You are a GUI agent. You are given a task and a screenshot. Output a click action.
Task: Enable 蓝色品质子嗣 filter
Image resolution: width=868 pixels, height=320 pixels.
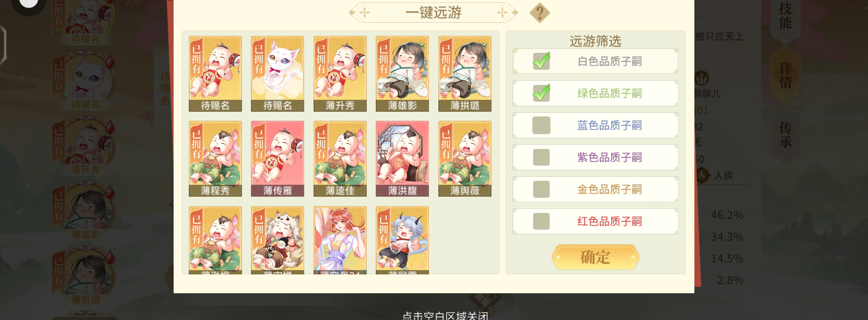pos(541,125)
